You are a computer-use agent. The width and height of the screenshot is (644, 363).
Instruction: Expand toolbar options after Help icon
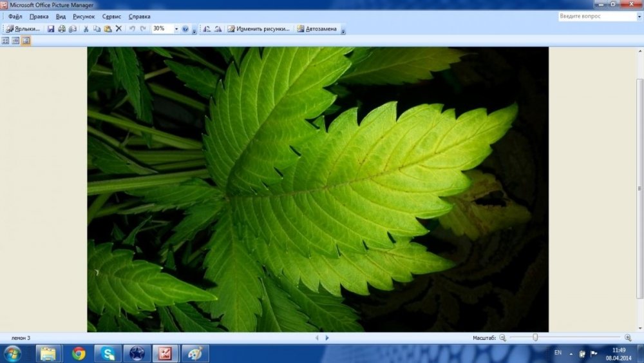point(194,29)
